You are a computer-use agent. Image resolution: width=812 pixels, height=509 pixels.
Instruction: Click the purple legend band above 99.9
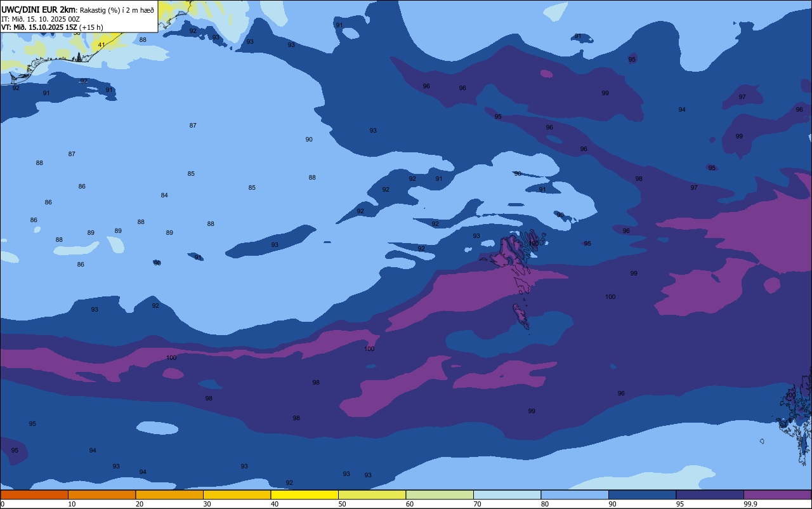[x=777, y=494]
